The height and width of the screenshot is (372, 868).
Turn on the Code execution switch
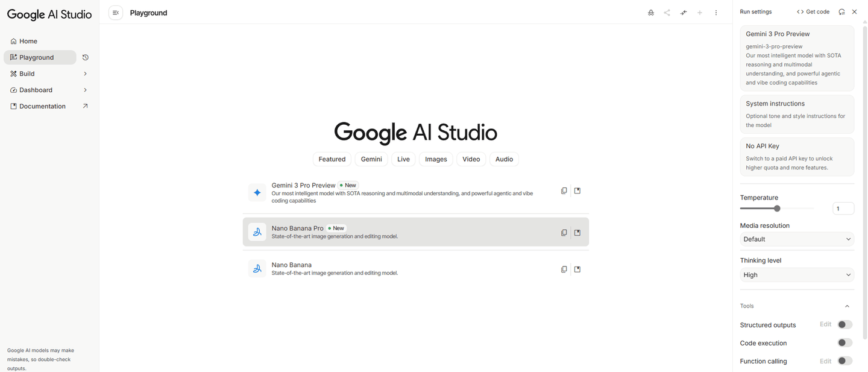click(844, 343)
